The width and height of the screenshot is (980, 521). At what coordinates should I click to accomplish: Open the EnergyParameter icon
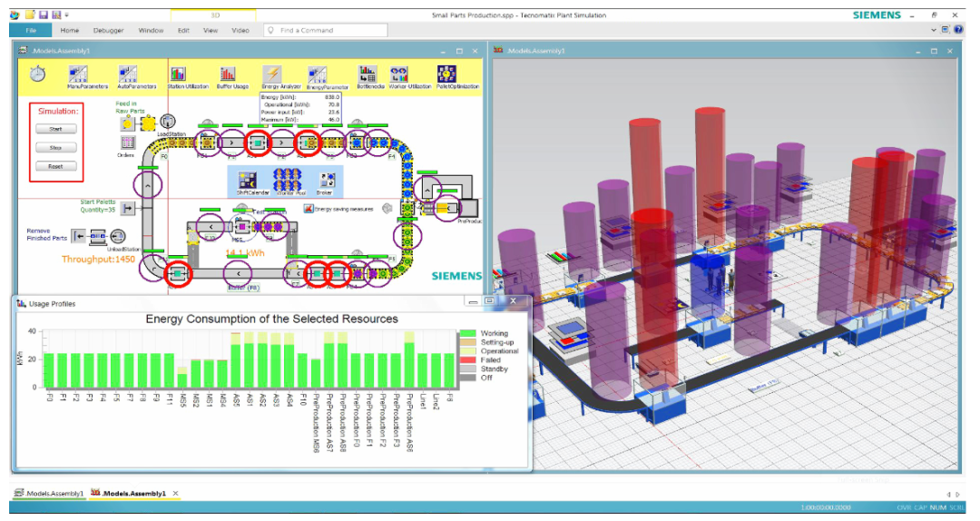coord(317,74)
